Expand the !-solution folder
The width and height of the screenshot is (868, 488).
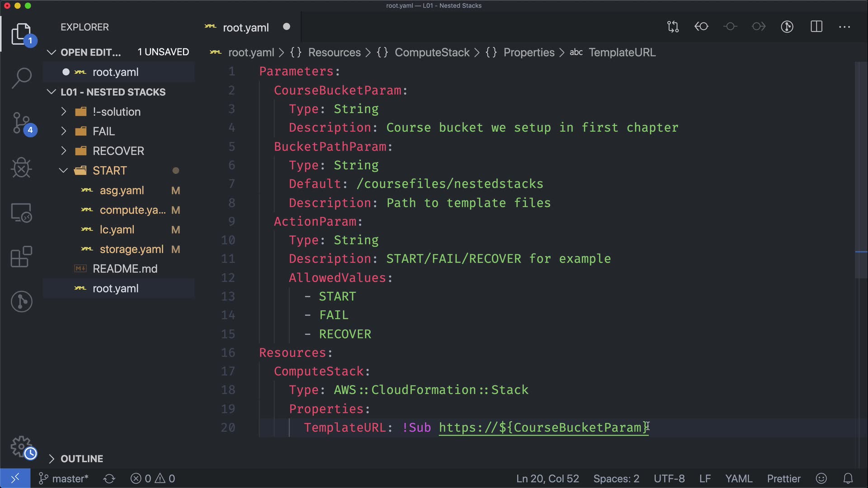[116, 112]
